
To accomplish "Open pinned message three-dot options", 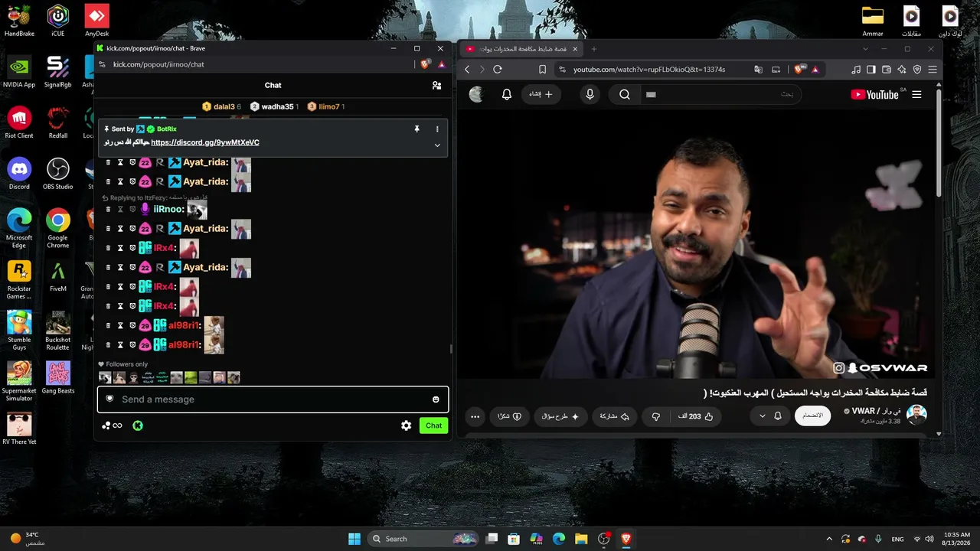I will pos(437,129).
